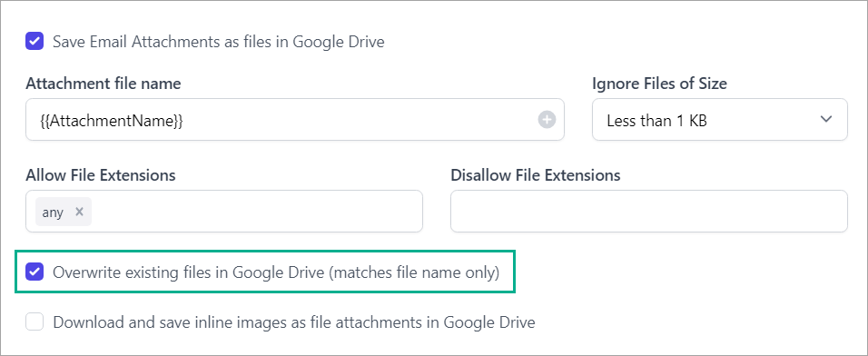Click the Attachment file name input box

[295, 120]
